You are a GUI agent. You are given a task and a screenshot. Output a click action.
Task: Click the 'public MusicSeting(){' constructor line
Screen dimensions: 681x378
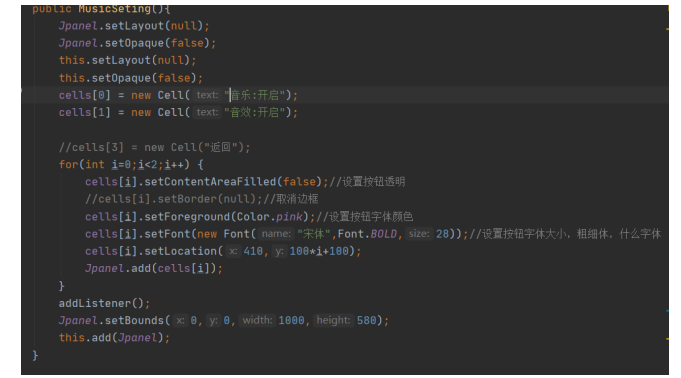101,9
